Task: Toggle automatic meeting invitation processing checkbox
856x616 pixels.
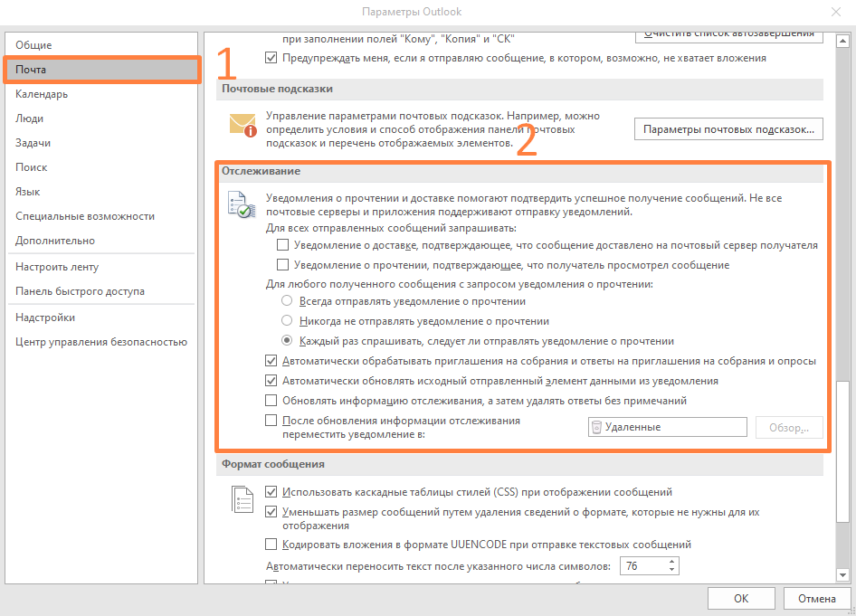Action: [271, 361]
